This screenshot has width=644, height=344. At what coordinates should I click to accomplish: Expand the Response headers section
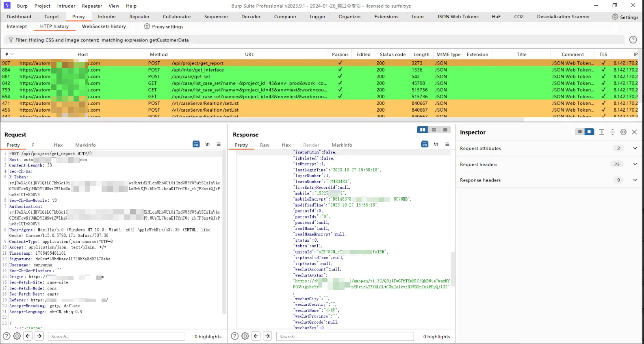635,180
